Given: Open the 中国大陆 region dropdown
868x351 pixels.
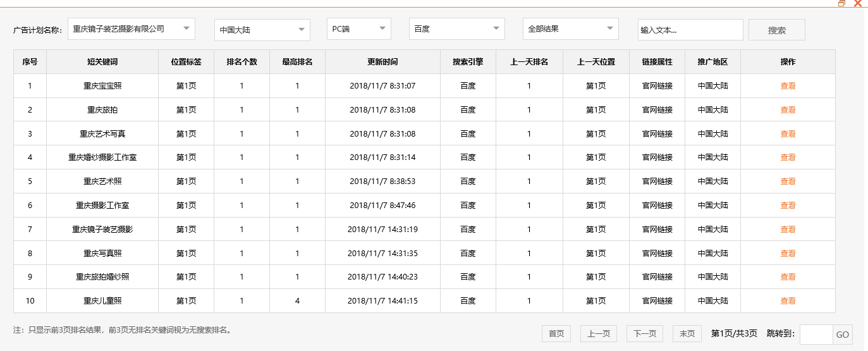Looking at the screenshot, I should (262, 30).
